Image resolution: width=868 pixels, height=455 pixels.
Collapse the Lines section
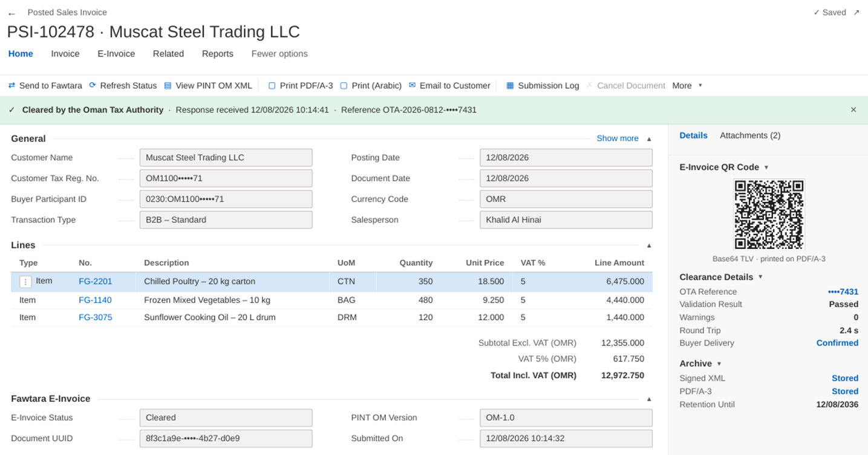coord(649,245)
